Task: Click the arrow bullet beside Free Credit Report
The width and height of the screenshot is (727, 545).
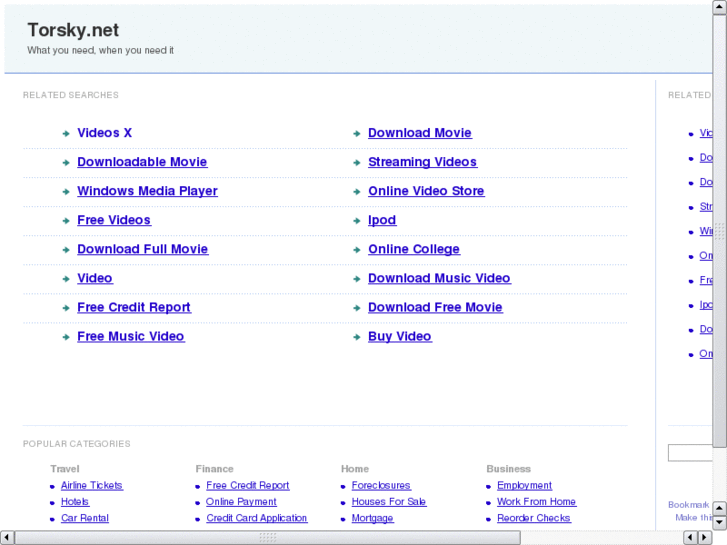Action: click(66, 308)
